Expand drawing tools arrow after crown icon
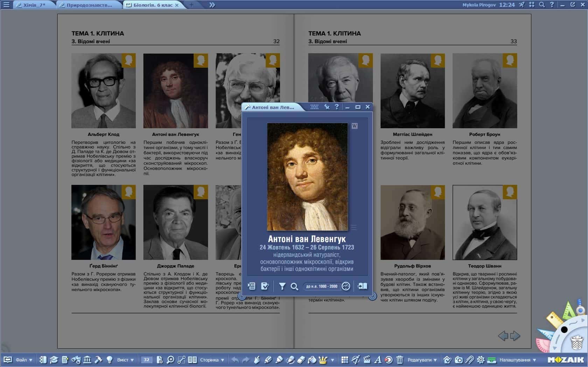 tap(332, 360)
